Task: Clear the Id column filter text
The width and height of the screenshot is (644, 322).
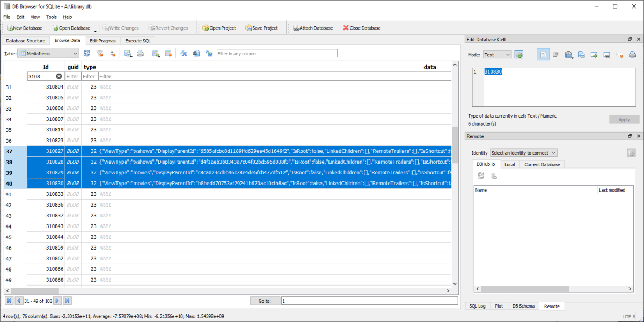Action: tap(59, 77)
